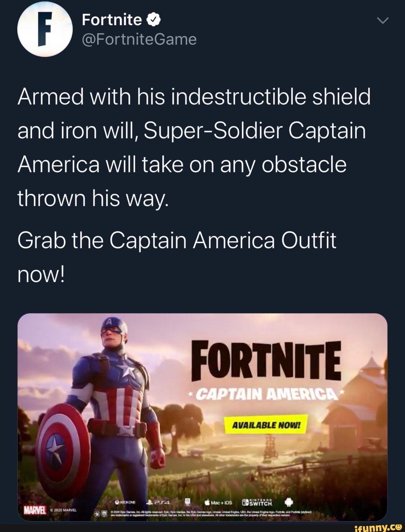Select the Android platform icon
This screenshot has height=532, width=405.
coord(288,502)
